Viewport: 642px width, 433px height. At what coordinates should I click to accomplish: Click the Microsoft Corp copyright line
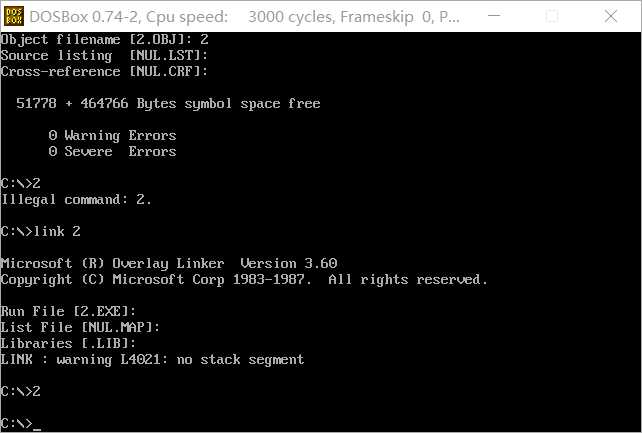[x=244, y=279]
